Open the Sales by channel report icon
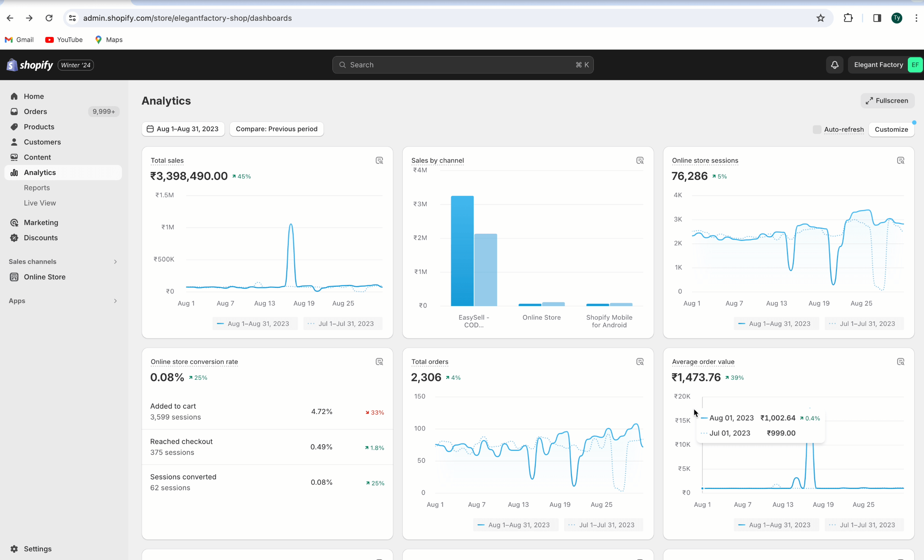The width and height of the screenshot is (924, 560). tap(640, 161)
